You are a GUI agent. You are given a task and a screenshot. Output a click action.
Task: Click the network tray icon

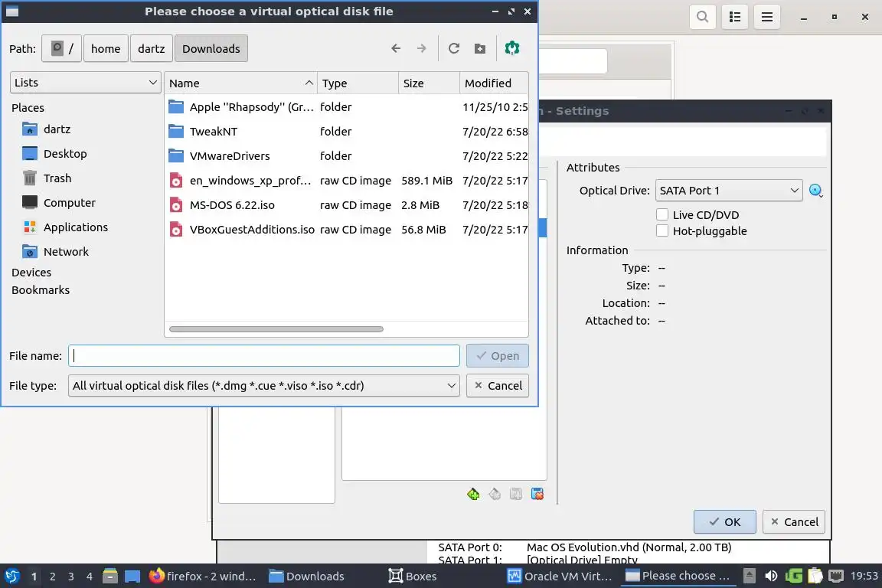point(836,576)
